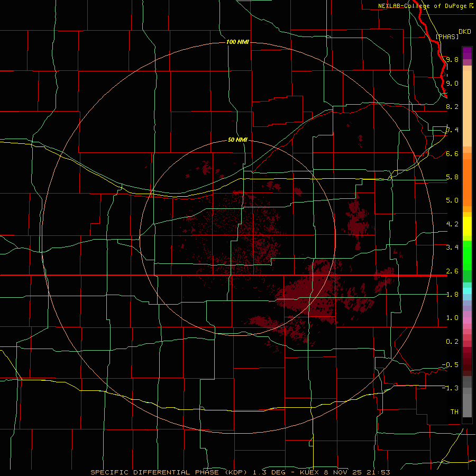Pick the purple segment atop the color bar
This screenshot has height=476, width=476.
[x=467, y=53]
